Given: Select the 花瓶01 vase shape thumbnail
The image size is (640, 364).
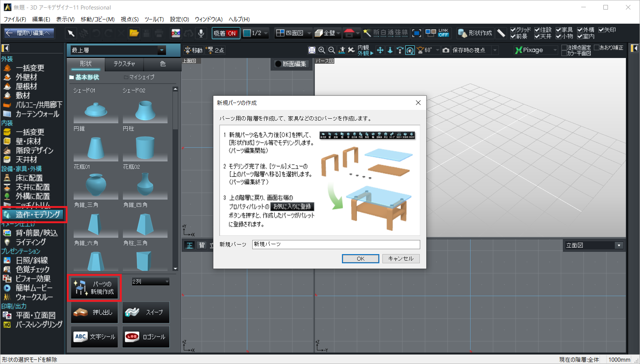Looking at the screenshot, I should coord(95,185).
